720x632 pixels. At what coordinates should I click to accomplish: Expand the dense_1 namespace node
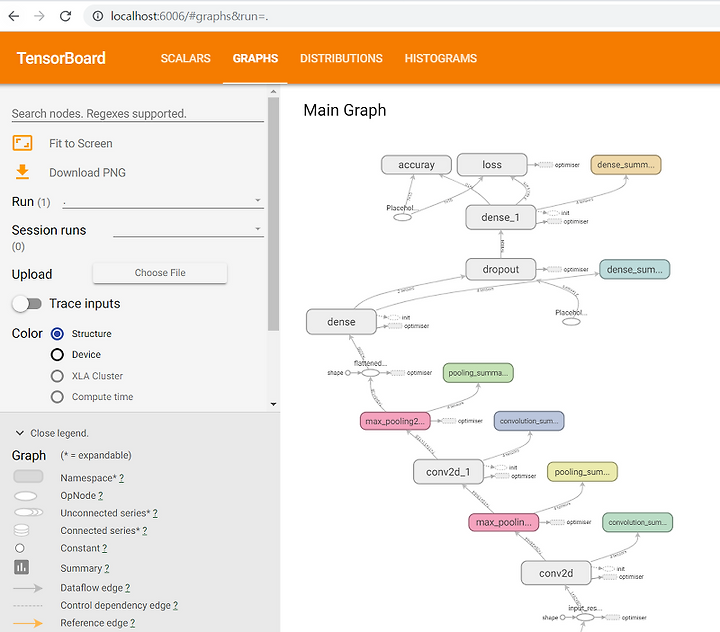pos(501,217)
